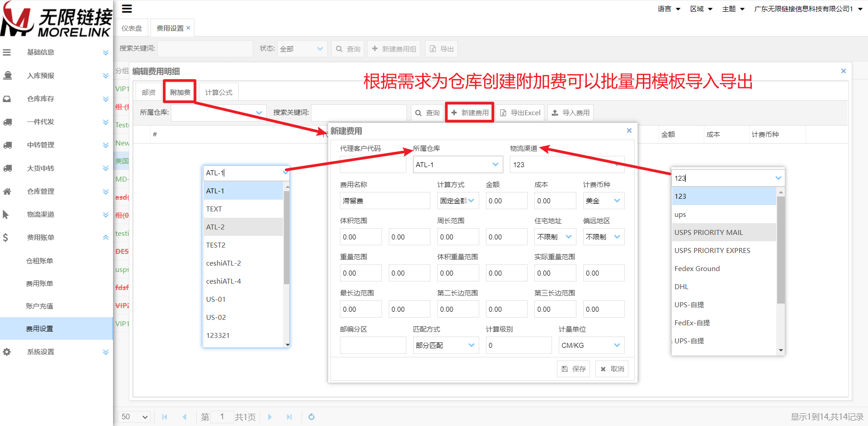This screenshot has height=426, width=868.
Task: Click 保存 to save the new fee
Action: [574, 369]
